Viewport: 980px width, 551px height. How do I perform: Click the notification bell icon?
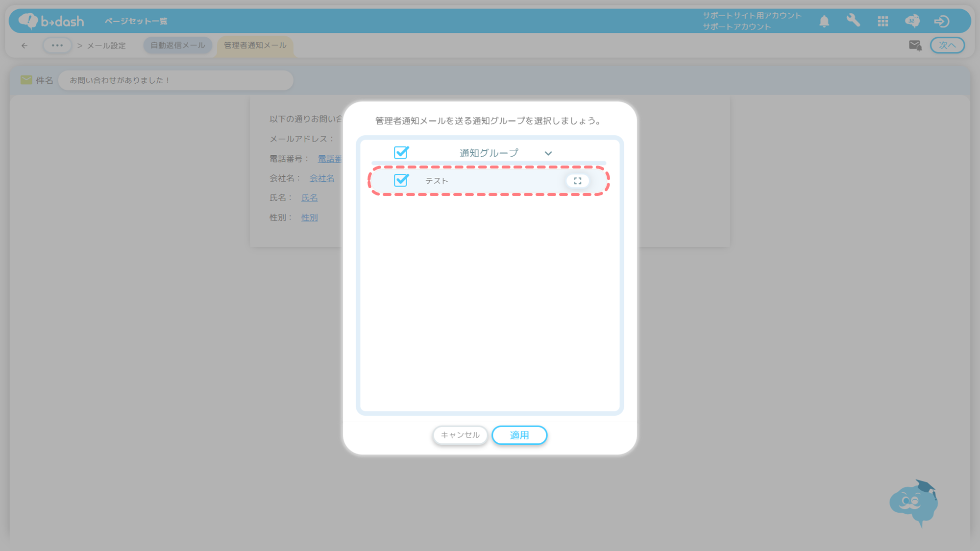tap(824, 22)
